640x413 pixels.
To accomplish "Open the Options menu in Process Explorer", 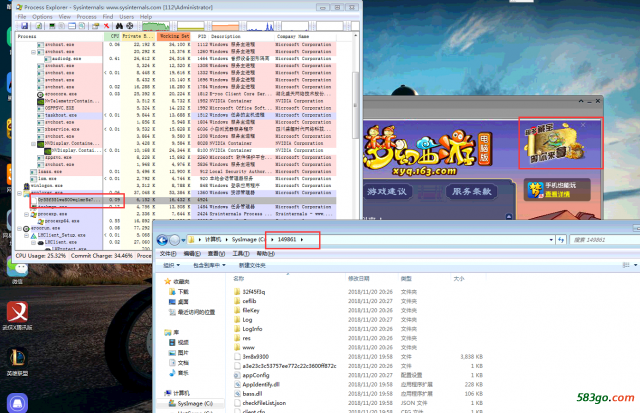I will 42,17.
